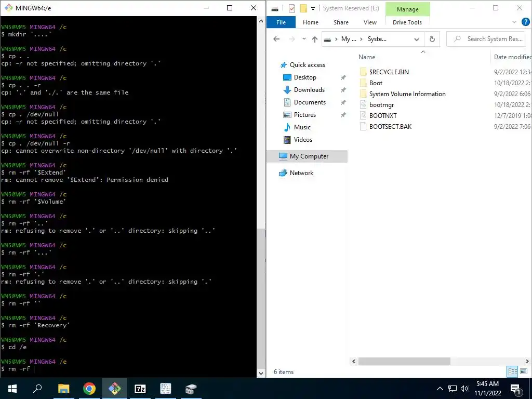Open Videos in the navigation pane
The height and width of the screenshot is (399, 532).
click(x=303, y=140)
